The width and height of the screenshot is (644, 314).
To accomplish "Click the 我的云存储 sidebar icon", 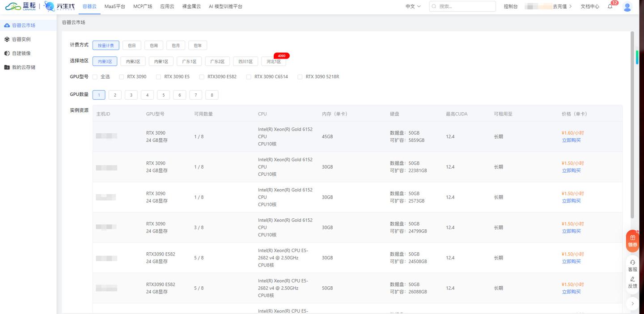I will (x=7, y=67).
